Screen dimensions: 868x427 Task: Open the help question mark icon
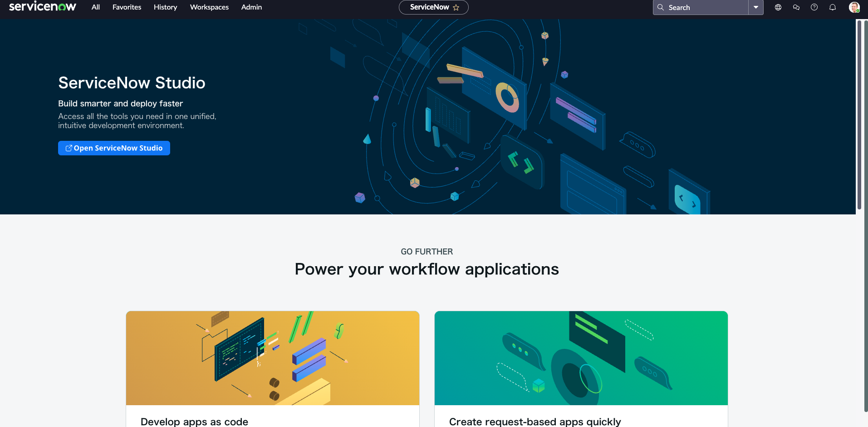pos(814,7)
